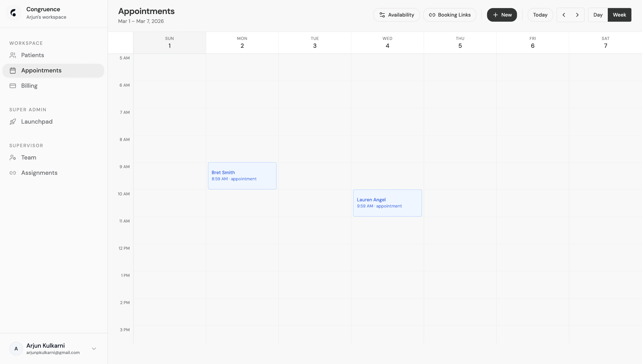Viewport: 642px width, 364px height.
Task: Jump to Today in the calendar
Action: pos(540,15)
